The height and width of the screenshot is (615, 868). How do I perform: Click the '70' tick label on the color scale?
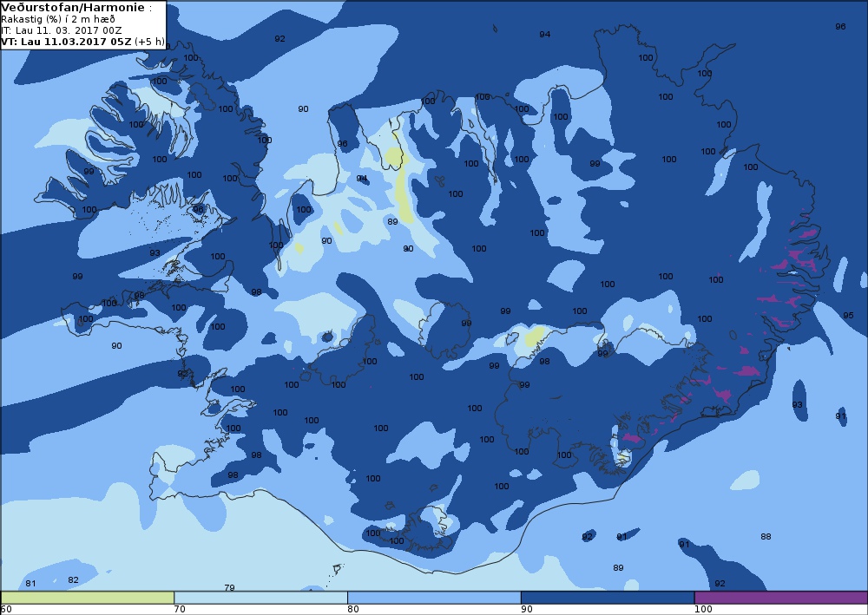180,610
